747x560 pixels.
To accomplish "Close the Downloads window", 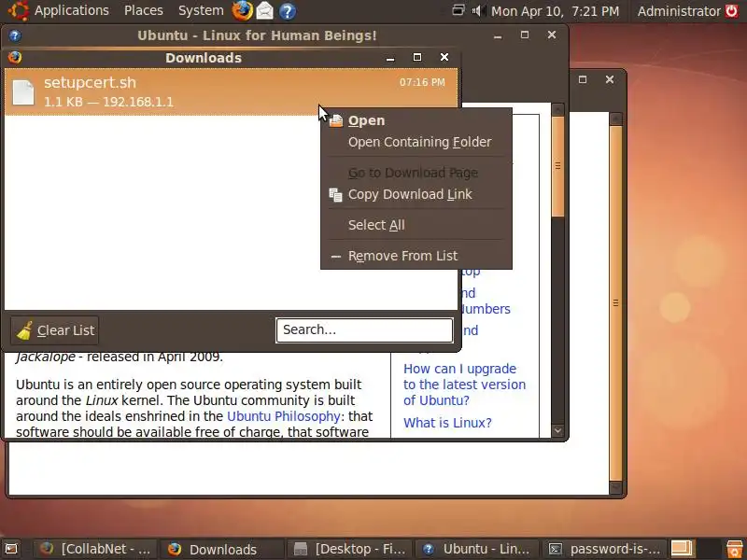I will [444, 57].
